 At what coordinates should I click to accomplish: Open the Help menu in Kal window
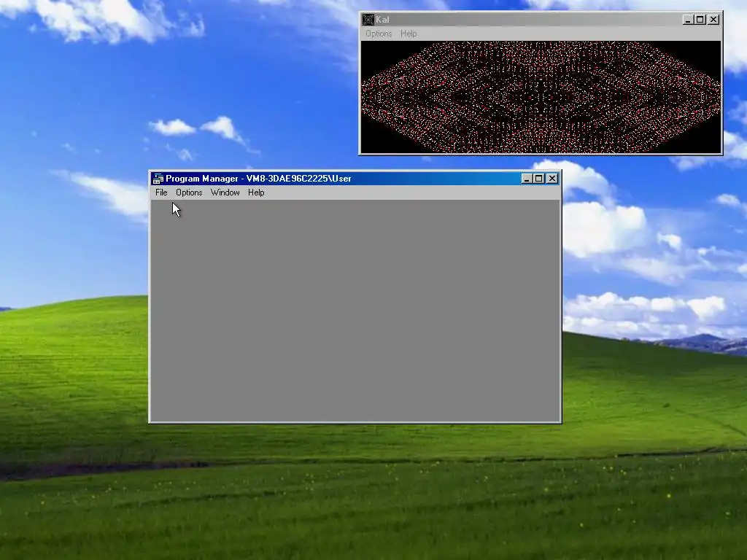coord(409,34)
